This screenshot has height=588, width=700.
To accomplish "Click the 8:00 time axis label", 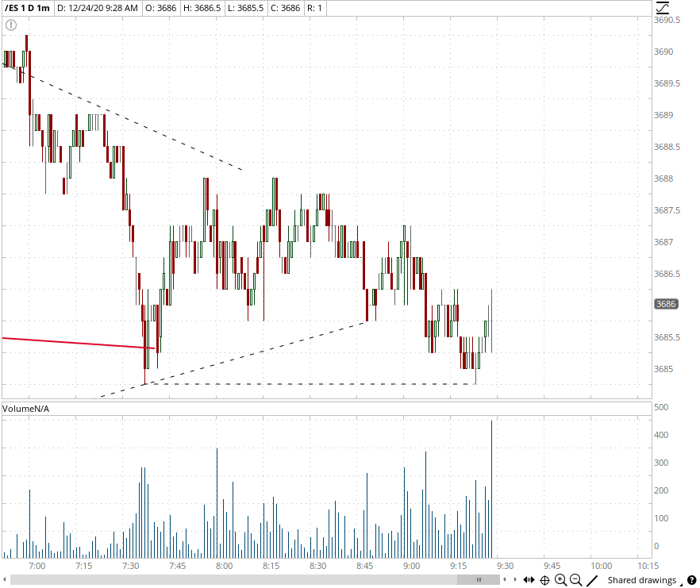I will coord(224,566).
